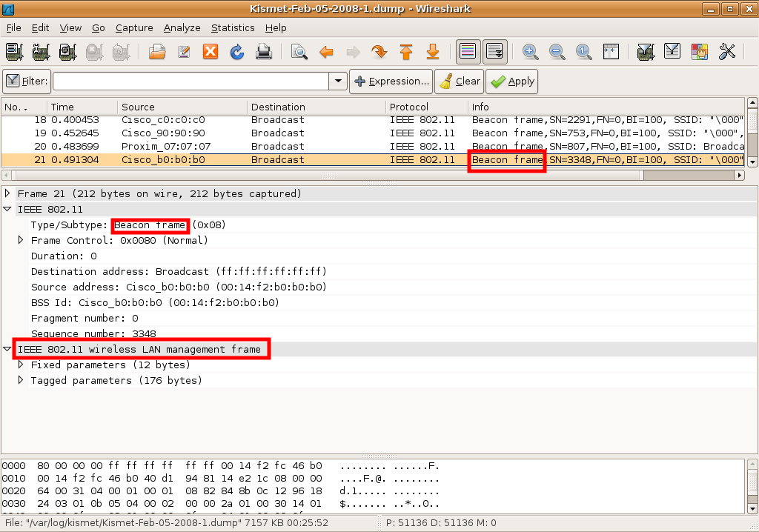759x532 pixels.
Task: Sort packets by the Protocol column
Action: (426, 107)
